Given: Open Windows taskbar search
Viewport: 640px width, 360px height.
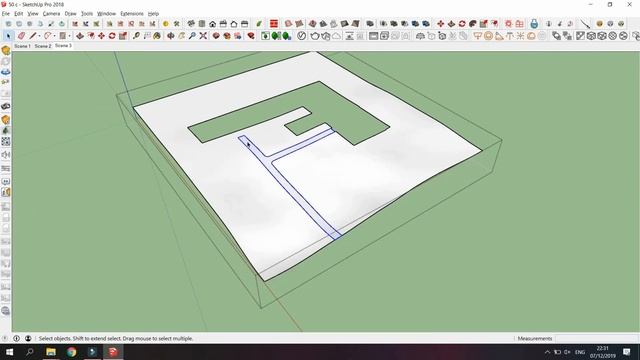Looking at the screenshot, I should point(29,352).
